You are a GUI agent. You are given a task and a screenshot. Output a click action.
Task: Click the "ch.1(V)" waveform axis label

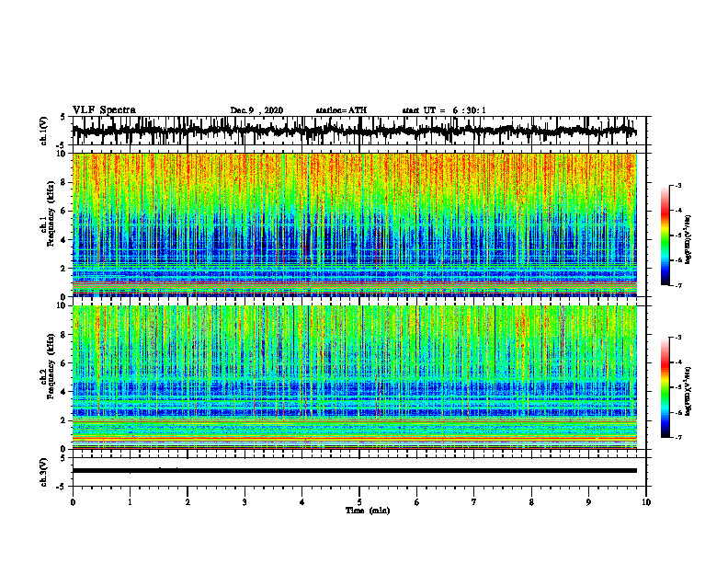tap(44, 131)
